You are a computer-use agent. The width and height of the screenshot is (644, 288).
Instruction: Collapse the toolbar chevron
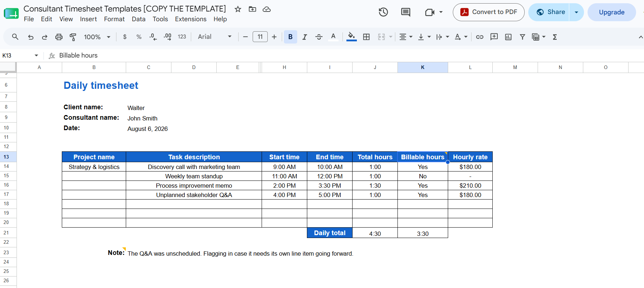click(640, 37)
